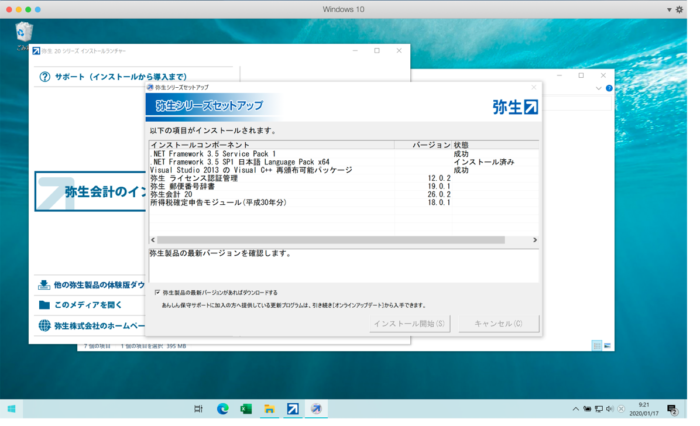700x426 pixels.
Task: Show hidden system tray icons
Action: [575, 409]
